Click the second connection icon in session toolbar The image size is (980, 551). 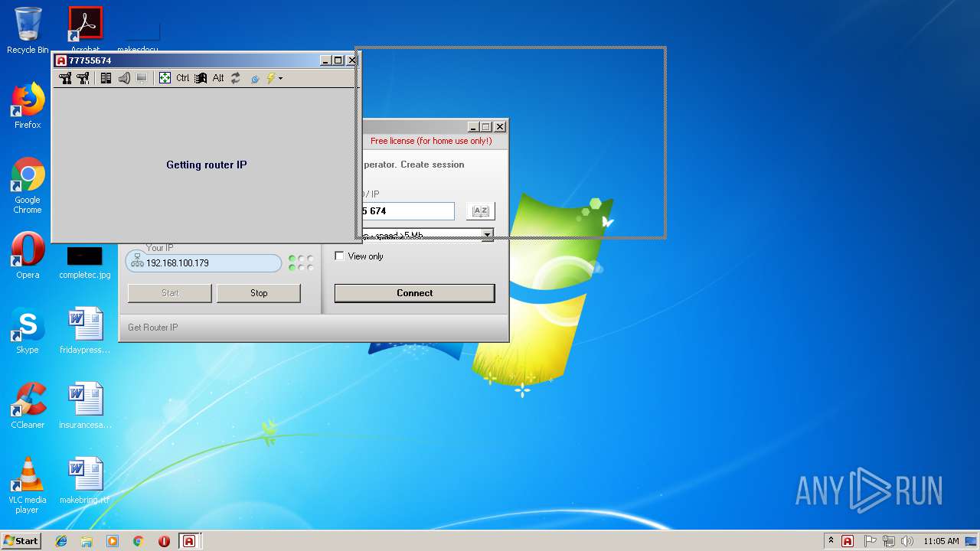point(83,78)
